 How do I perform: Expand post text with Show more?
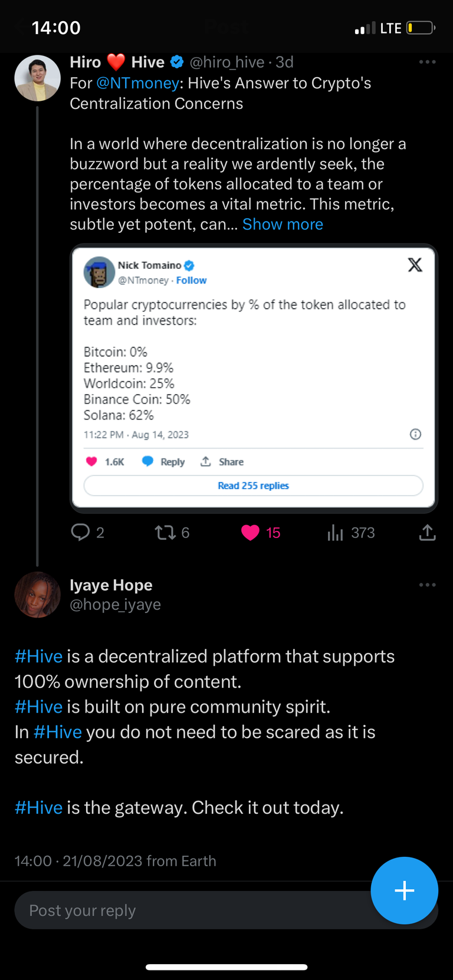[283, 225]
